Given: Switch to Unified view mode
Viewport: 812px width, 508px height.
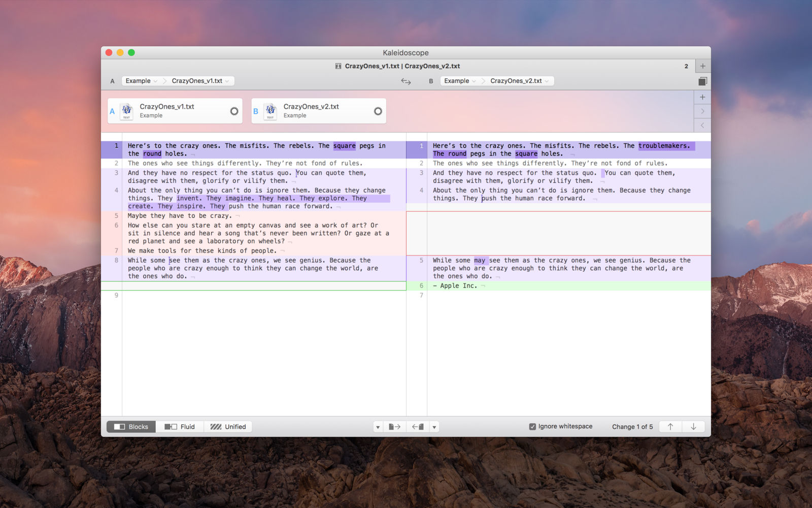Looking at the screenshot, I should [228, 427].
